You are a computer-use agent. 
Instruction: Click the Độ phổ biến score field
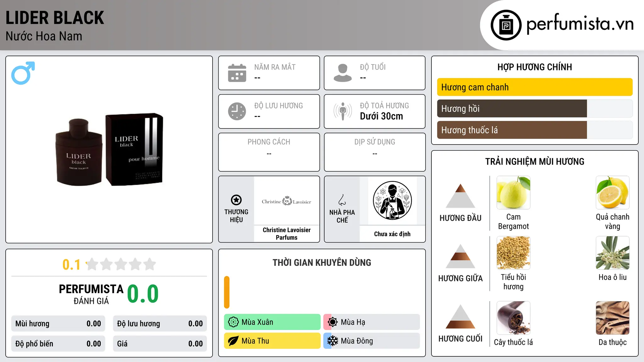pyautogui.click(x=58, y=344)
